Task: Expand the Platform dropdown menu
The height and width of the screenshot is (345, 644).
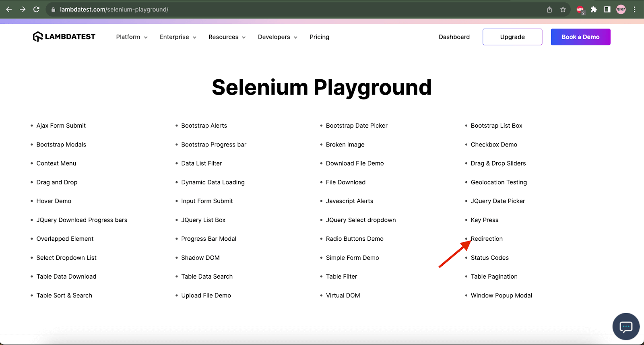Action: (132, 37)
